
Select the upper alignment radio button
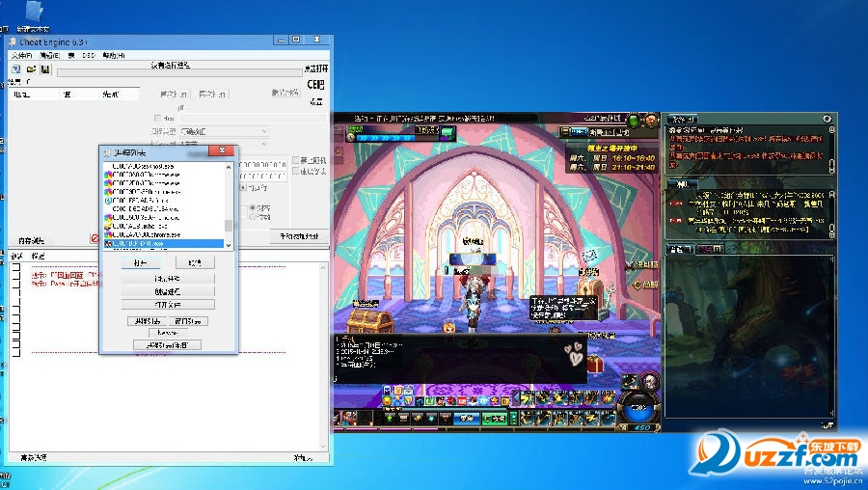(x=253, y=208)
